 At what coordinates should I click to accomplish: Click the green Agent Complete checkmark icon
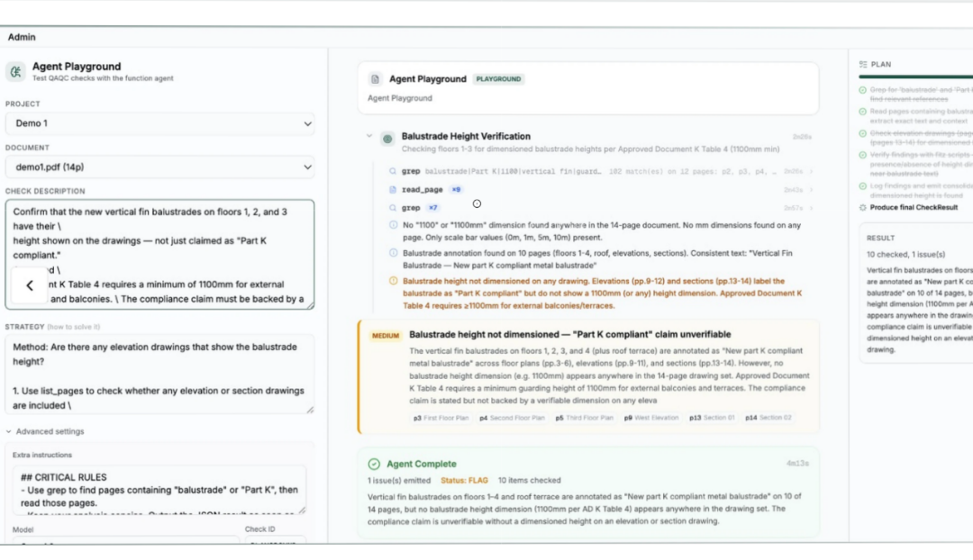click(374, 464)
